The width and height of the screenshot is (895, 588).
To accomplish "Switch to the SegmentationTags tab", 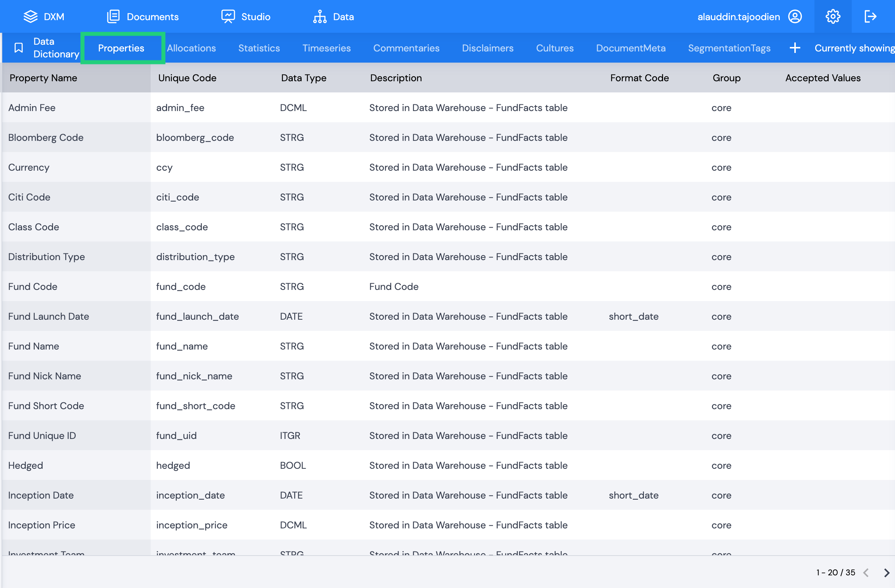I will coord(729,48).
